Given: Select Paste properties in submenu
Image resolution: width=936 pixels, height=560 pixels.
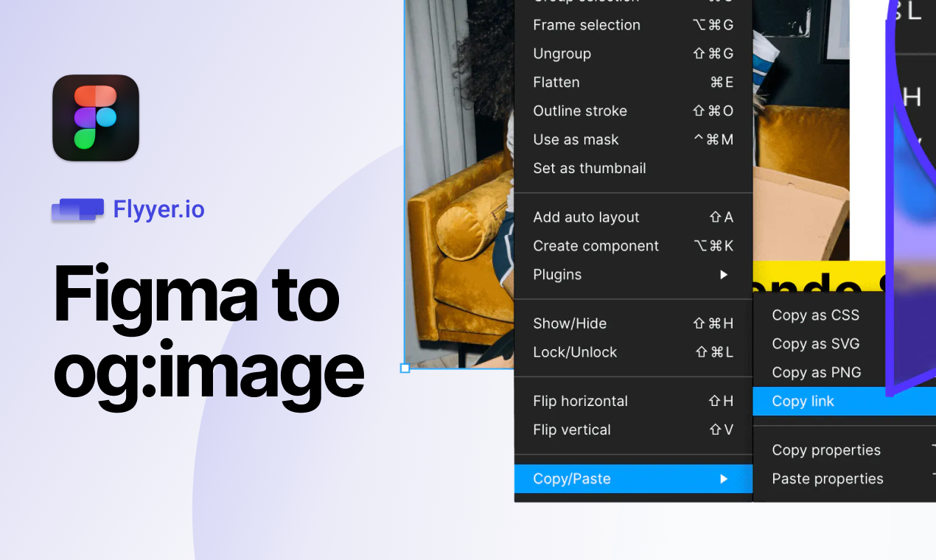Looking at the screenshot, I should click(x=845, y=479).
